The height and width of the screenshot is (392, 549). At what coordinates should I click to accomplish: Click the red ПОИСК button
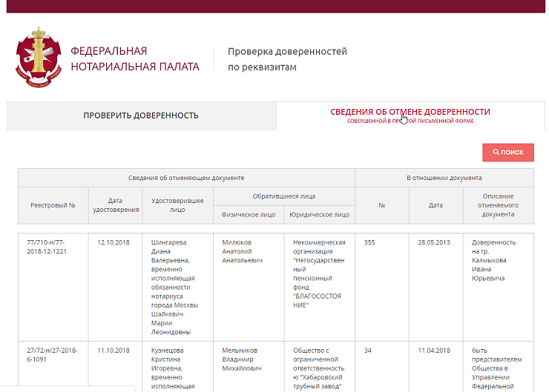pos(508,153)
